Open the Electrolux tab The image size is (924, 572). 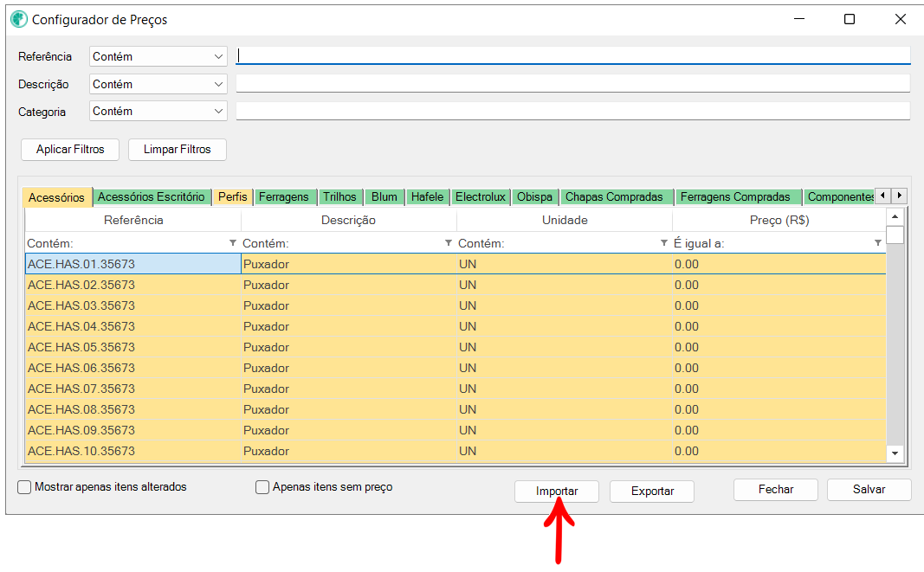(x=481, y=196)
